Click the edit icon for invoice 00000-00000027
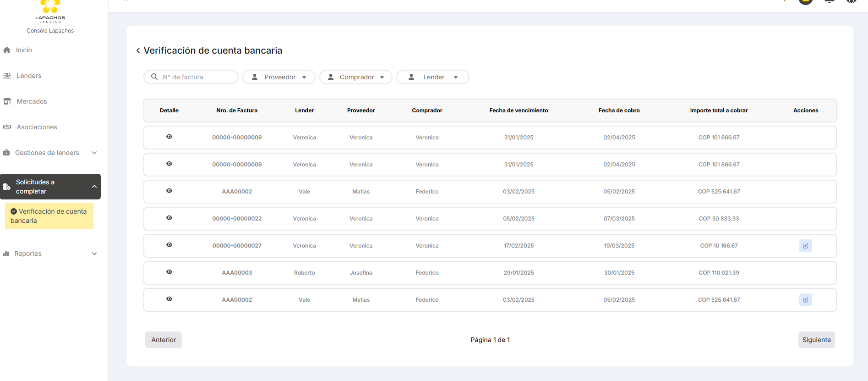 tap(805, 246)
